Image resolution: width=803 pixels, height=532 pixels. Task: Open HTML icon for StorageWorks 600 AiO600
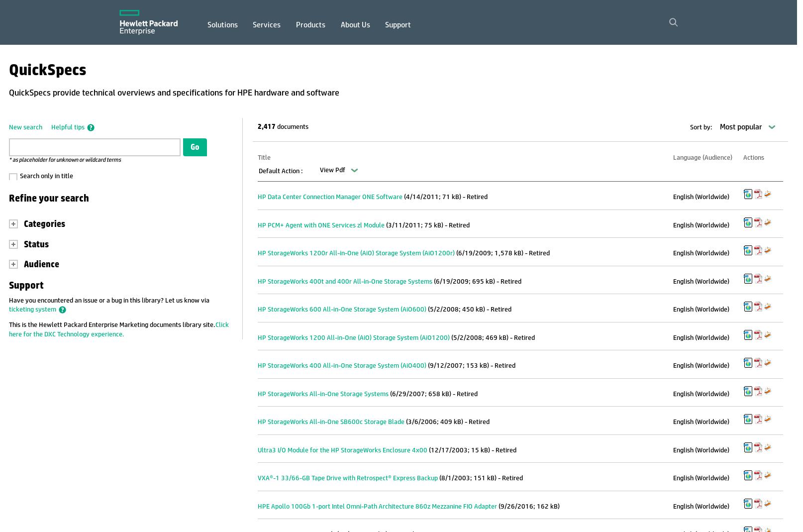click(x=748, y=307)
